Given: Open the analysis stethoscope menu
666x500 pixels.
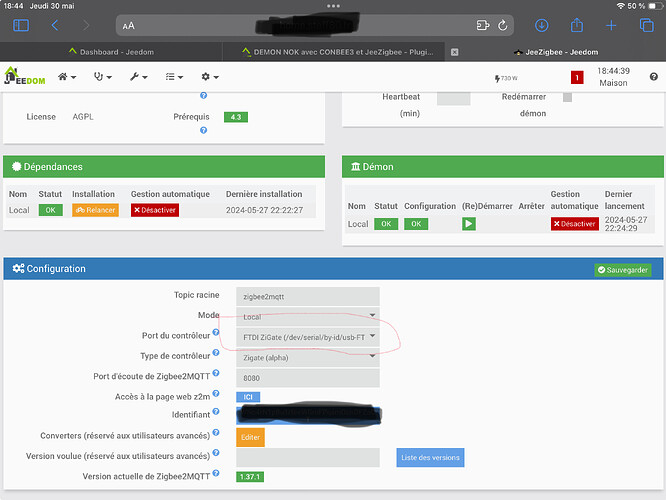Looking at the screenshot, I should point(102,77).
